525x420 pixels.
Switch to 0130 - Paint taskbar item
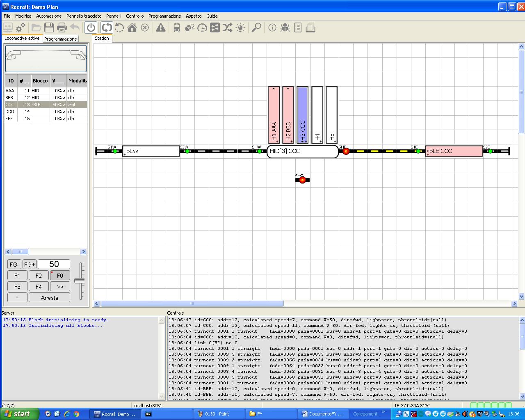pos(218,414)
